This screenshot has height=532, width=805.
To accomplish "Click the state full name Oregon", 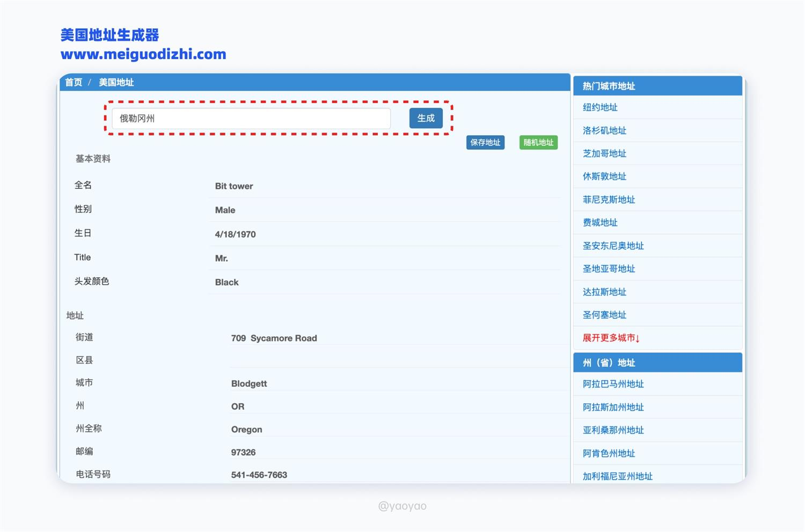I will [x=246, y=430].
